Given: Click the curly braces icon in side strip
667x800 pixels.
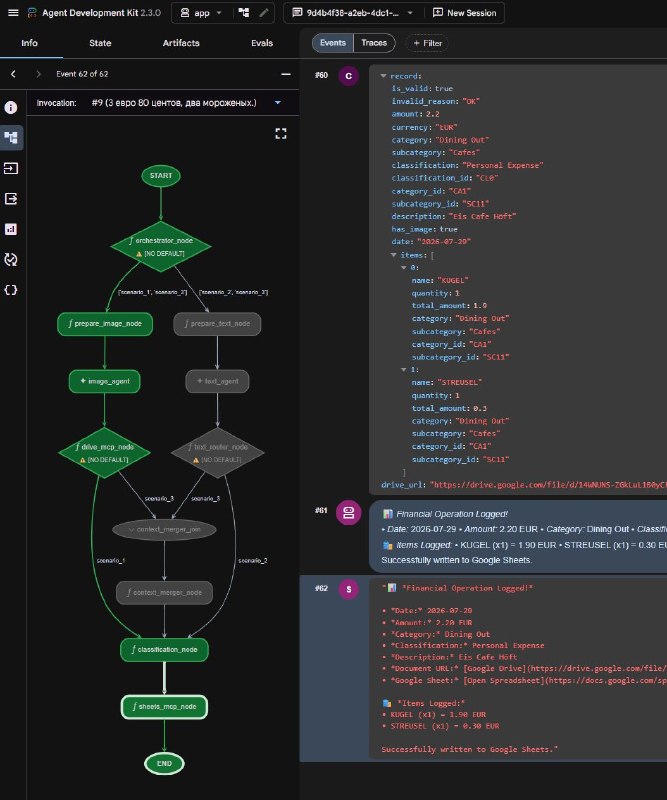Looking at the screenshot, I should (x=11, y=290).
